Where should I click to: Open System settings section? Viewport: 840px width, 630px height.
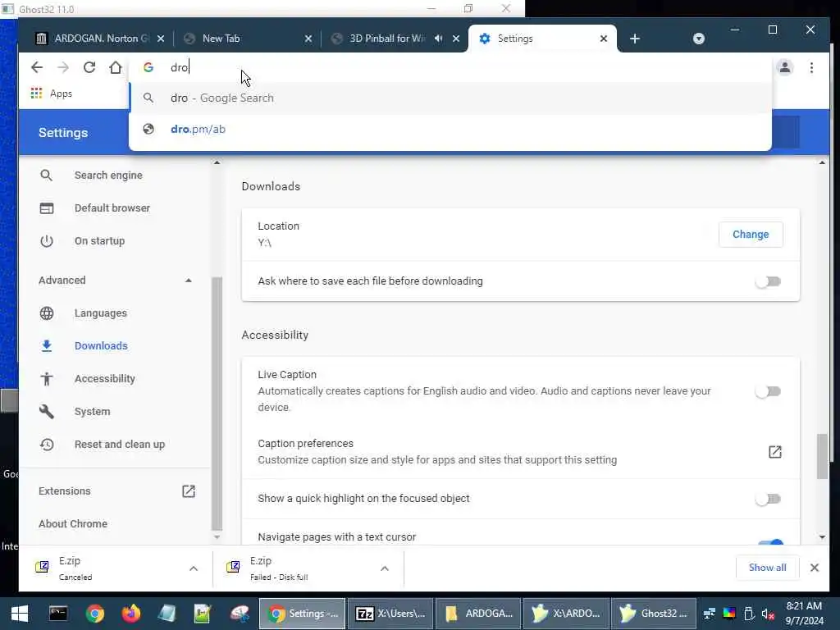click(92, 412)
